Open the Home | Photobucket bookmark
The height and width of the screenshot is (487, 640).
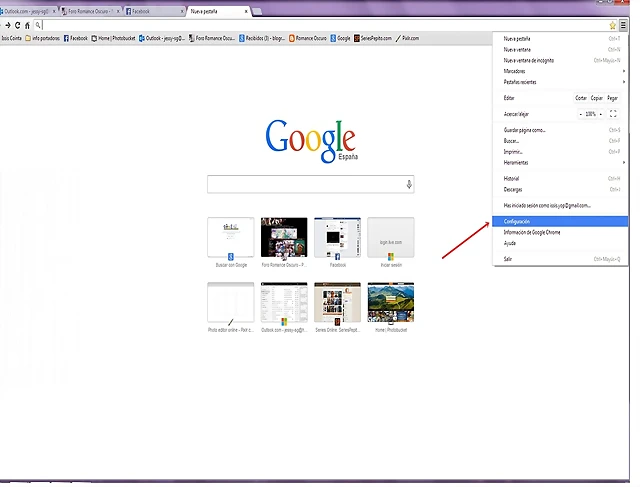[x=113, y=38]
